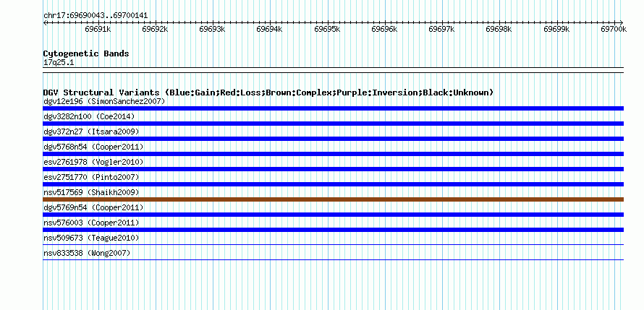Click the 69691k ruler tick label

(98, 29)
